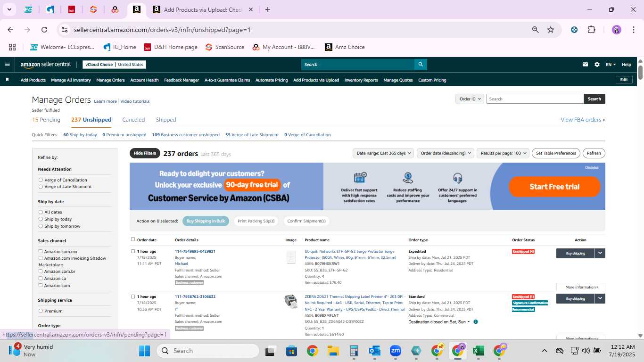644x362 pixels.
Task: Open the mail messages icon
Action: pos(586,65)
